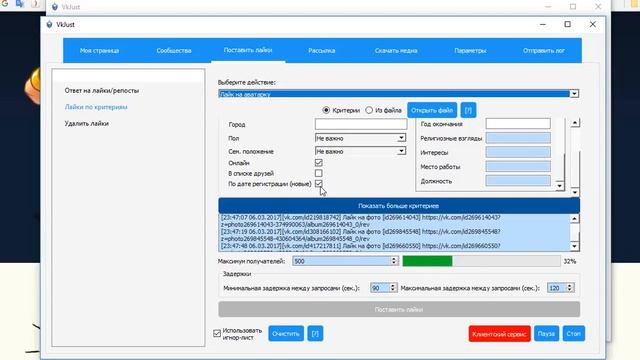Click Максимум получателей stepper arrows
This screenshot has height=360, width=640.
[x=394, y=261]
